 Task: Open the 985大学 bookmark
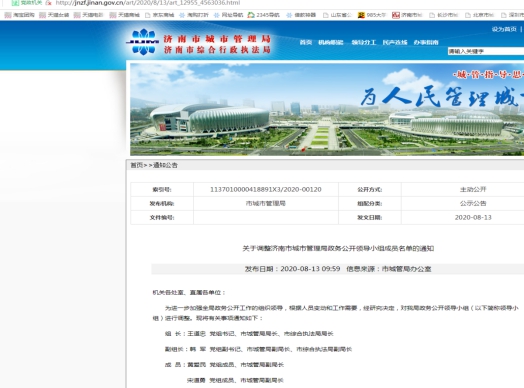click(372, 15)
